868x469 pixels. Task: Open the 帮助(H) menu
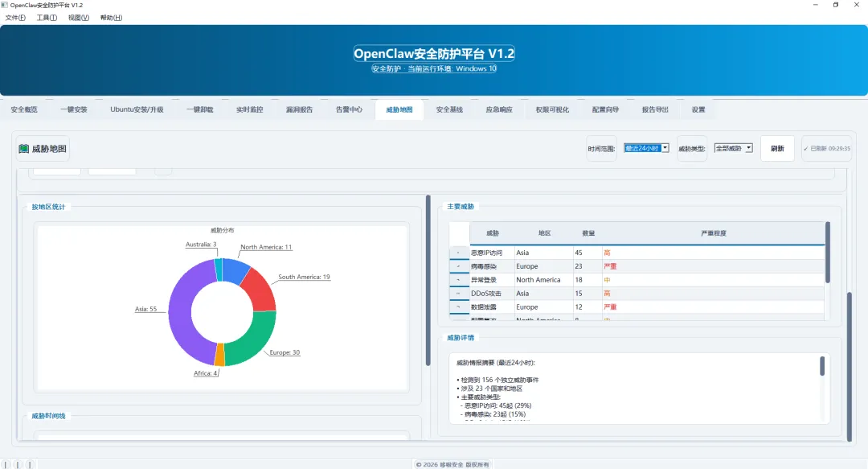click(x=111, y=18)
